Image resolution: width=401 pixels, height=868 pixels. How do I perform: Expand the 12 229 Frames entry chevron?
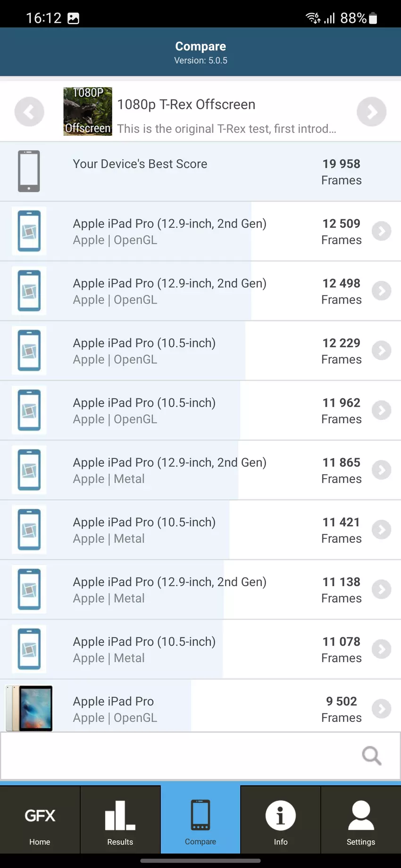click(381, 351)
